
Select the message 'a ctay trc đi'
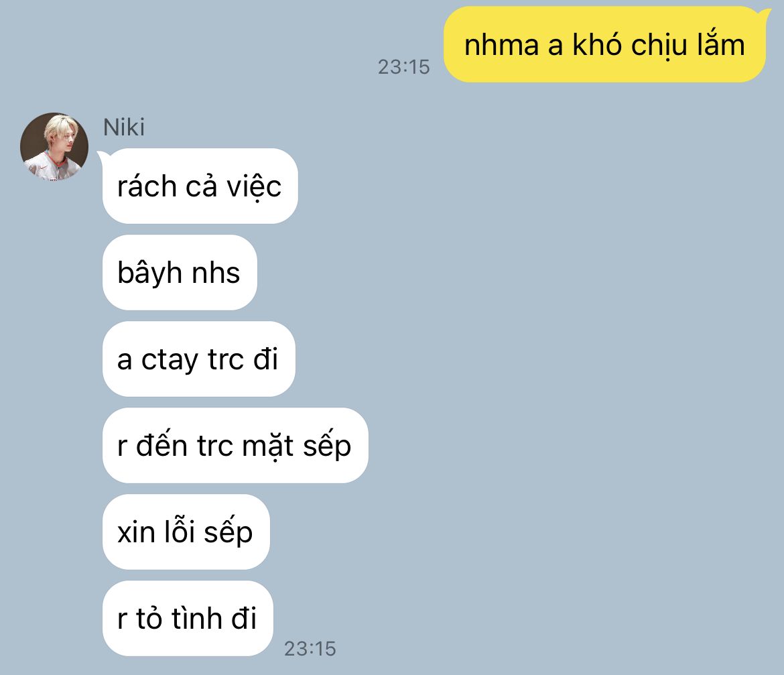click(198, 359)
